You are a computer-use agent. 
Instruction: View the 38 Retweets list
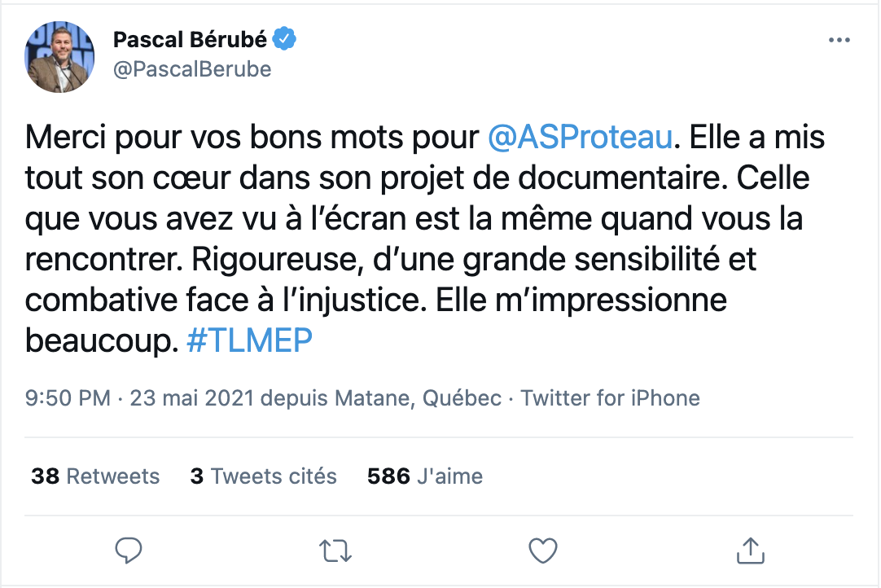click(x=95, y=476)
